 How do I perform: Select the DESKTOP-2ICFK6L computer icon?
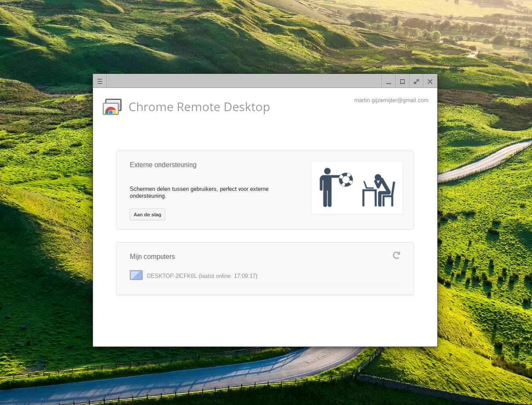pos(136,275)
